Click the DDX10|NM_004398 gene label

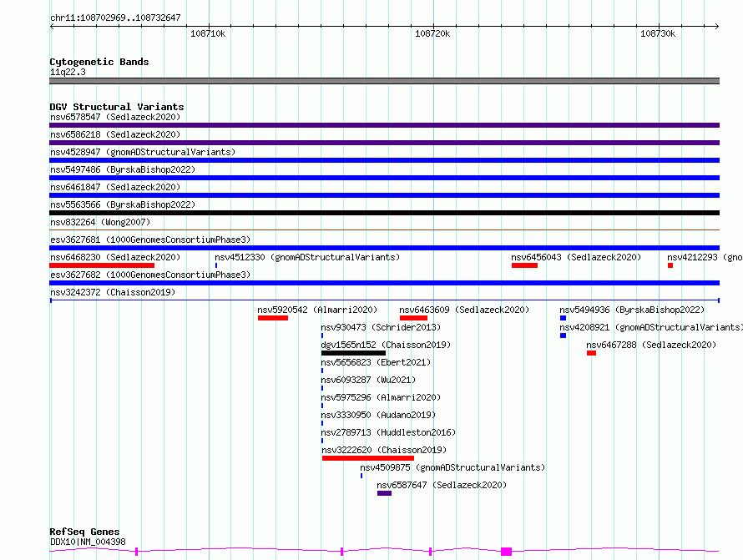tap(88, 542)
